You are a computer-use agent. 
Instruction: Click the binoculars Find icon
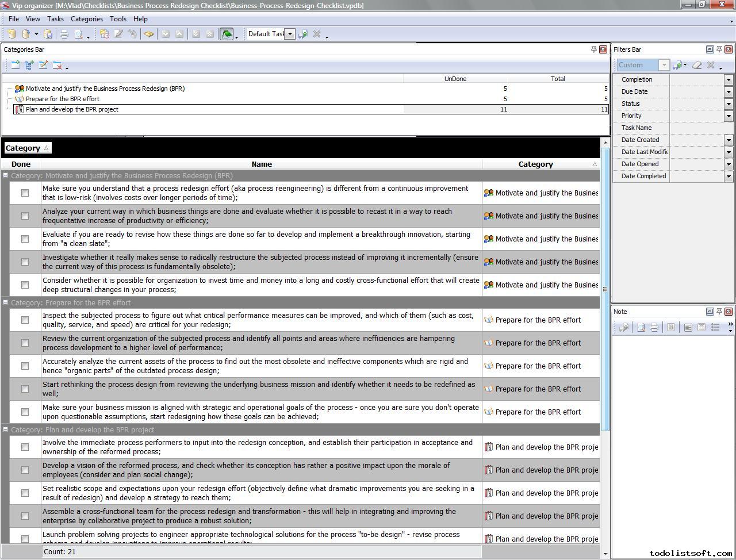point(149,34)
